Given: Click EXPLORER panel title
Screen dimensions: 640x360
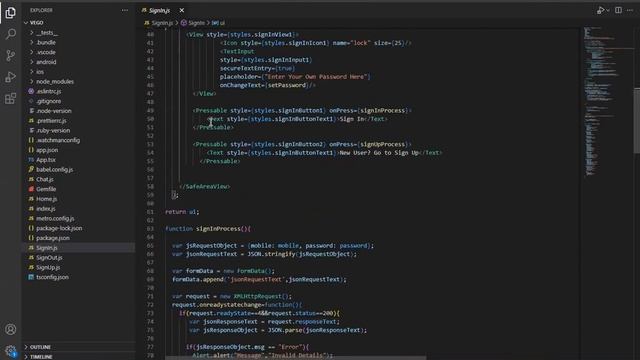Looking at the screenshot, I should 41,10.
